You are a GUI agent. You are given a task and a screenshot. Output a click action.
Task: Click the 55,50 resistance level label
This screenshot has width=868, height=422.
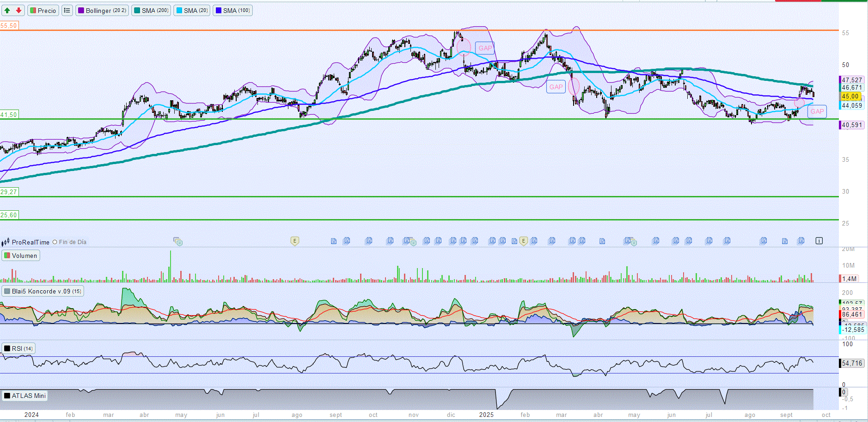coord(9,25)
